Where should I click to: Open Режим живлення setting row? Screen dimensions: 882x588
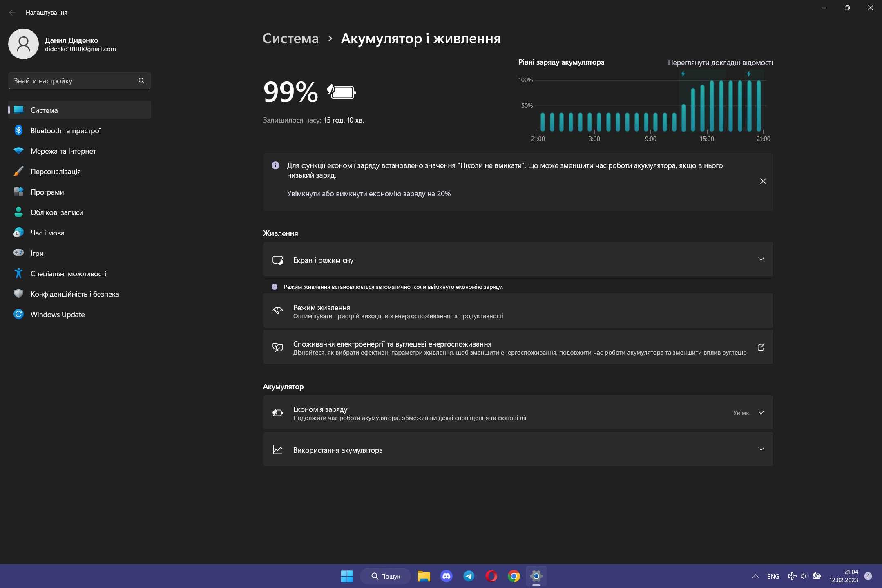pos(518,311)
